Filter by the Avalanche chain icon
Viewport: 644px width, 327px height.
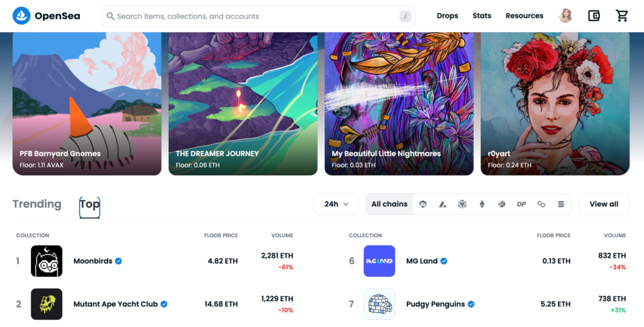(443, 204)
